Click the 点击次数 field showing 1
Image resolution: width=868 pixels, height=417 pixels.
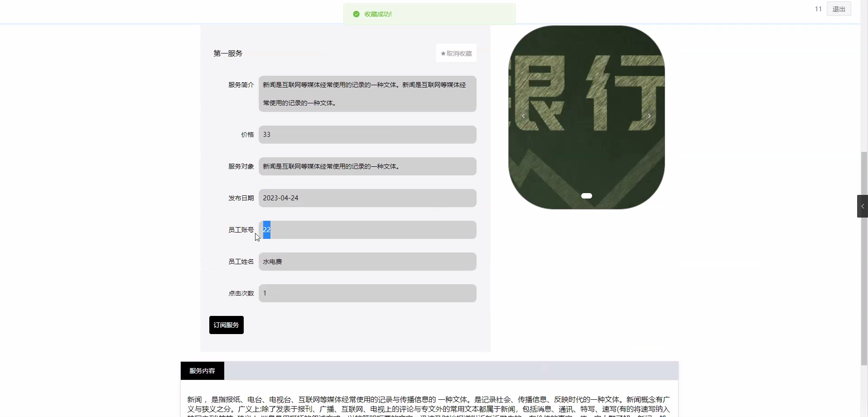tap(367, 293)
